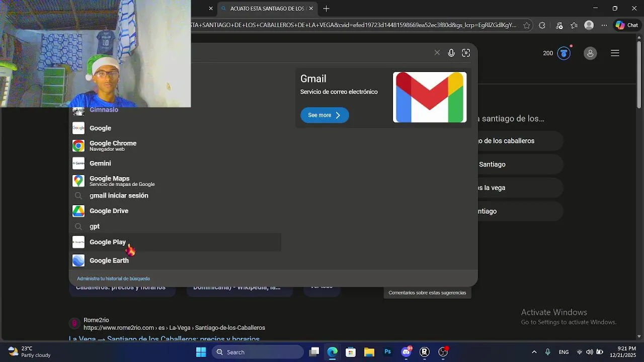Viewport: 644px width, 362px height.
Task: Open Microsoft Edge on taskbar
Action: tap(333, 352)
